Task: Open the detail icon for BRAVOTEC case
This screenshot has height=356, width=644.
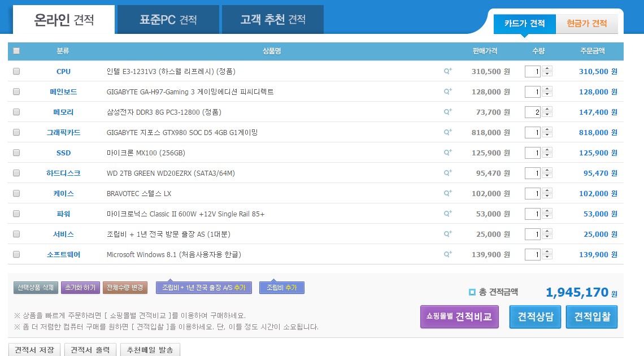Action: point(447,193)
